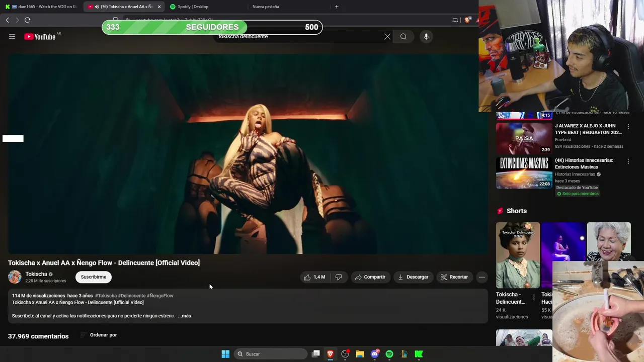Open the YouTube hamburger guide menu
This screenshot has width=644, height=362.
click(x=12, y=36)
